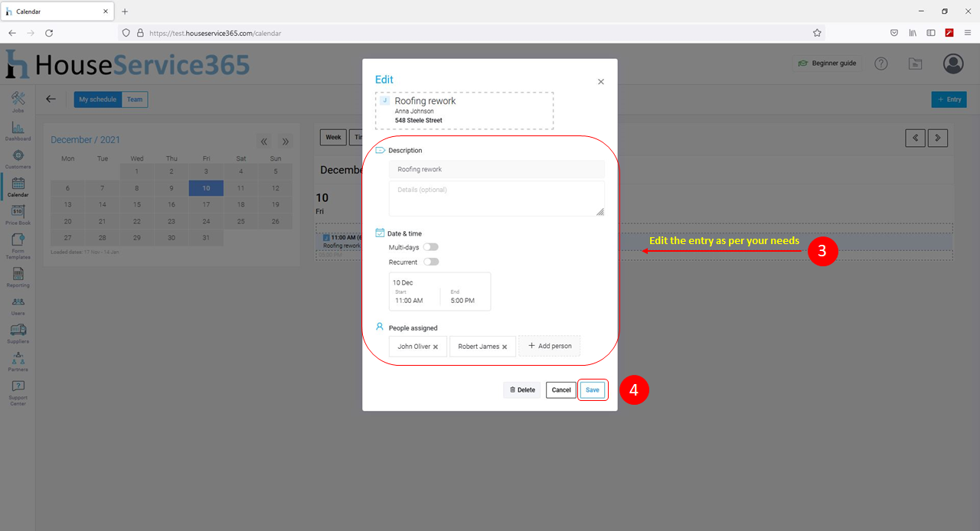Viewport: 980px width, 531px height.
Task: Close the Edit dialog with X
Action: 601,82
